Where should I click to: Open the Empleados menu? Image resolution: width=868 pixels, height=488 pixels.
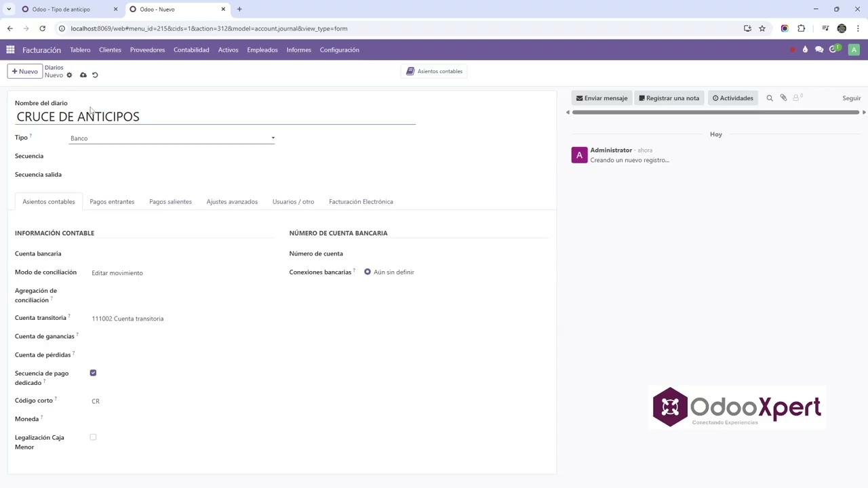pos(262,49)
